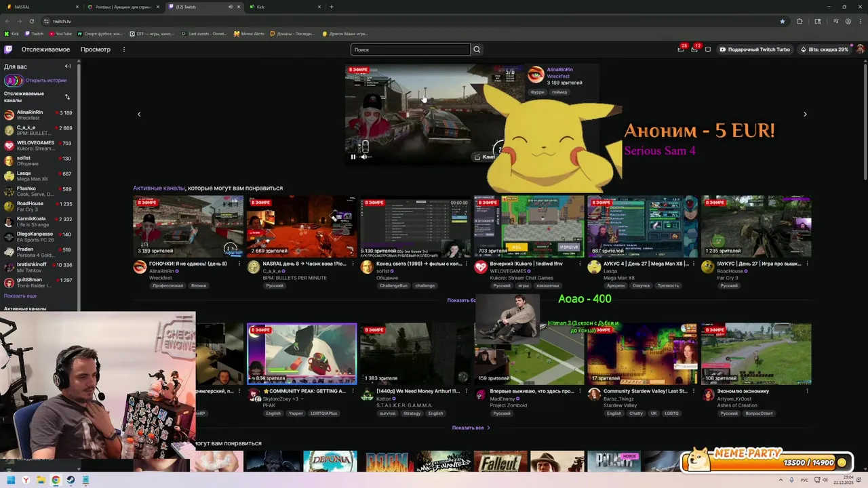Switch to the Pointauc browser tab
868x488 pixels.
coord(122,7)
